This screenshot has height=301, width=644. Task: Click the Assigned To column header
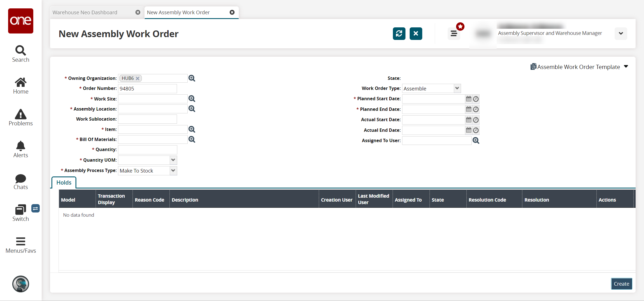pos(411,199)
